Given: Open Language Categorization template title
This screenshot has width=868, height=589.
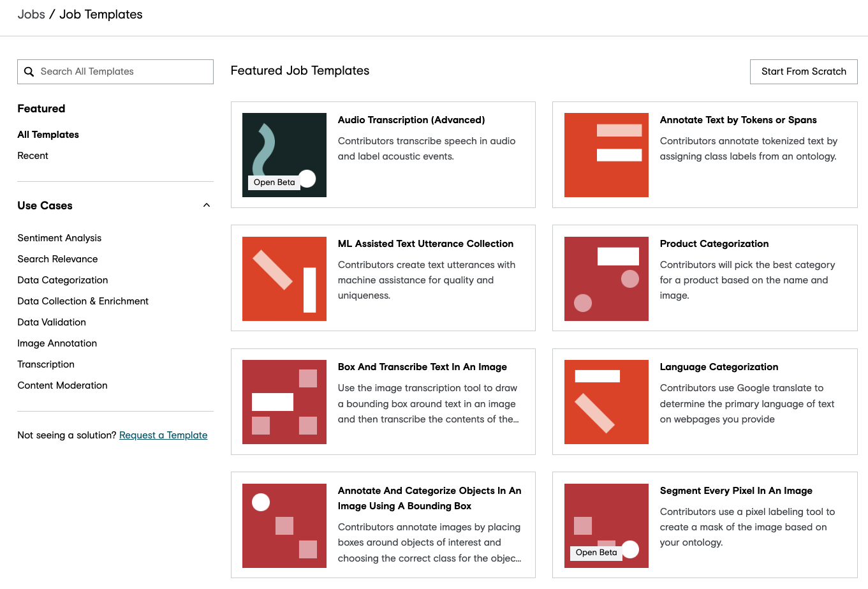Looking at the screenshot, I should pos(719,367).
